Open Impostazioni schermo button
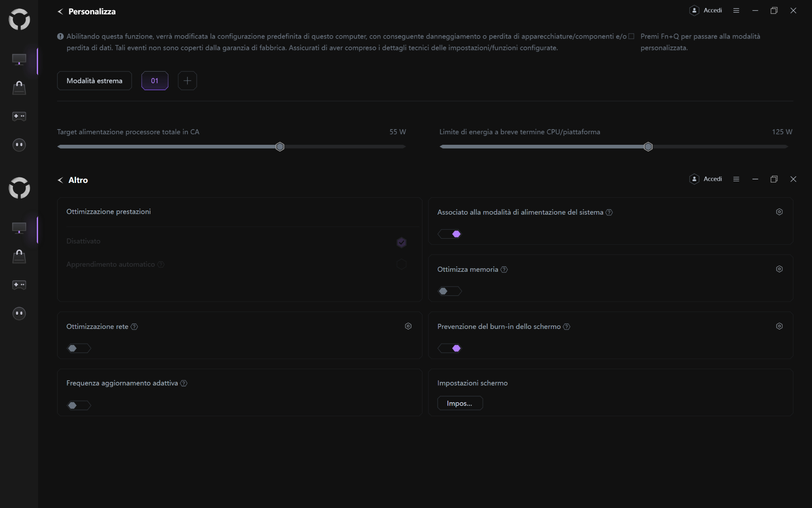This screenshot has height=508, width=812. [460, 403]
